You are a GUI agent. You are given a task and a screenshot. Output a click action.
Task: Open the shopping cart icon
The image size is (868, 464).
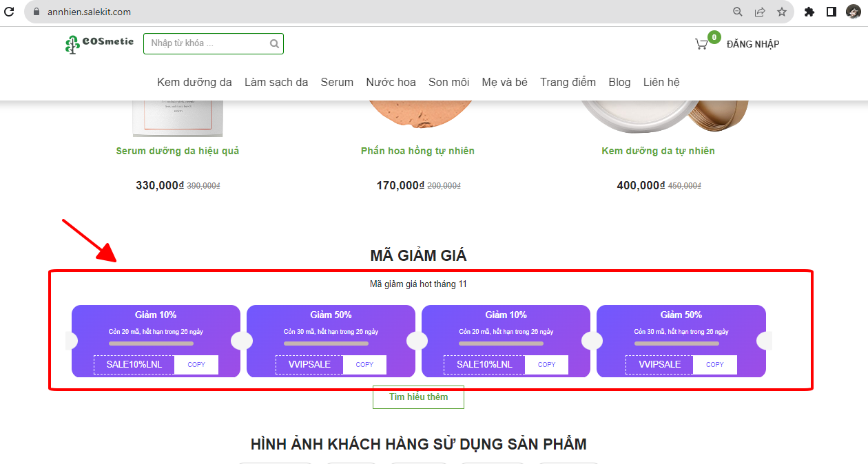[701, 44]
